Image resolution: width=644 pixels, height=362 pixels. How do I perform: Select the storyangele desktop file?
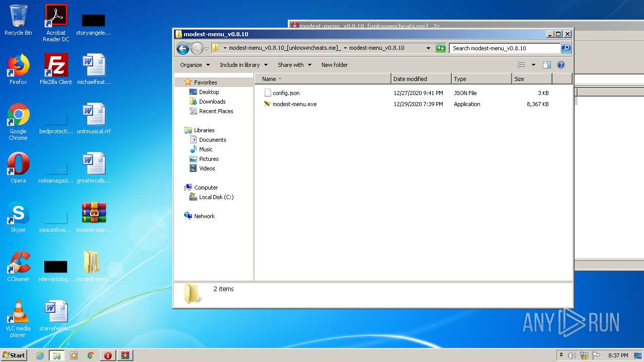click(94, 23)
